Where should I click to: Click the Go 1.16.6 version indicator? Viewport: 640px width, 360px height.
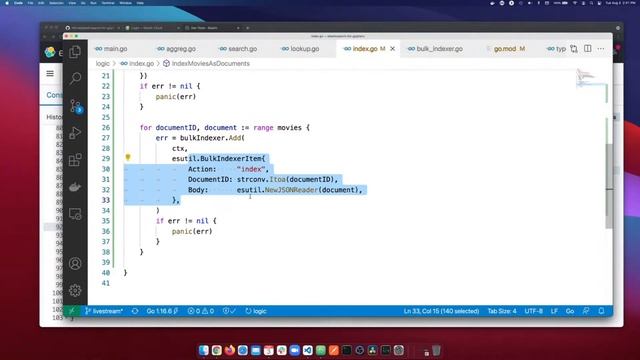(x=162, y=311)
